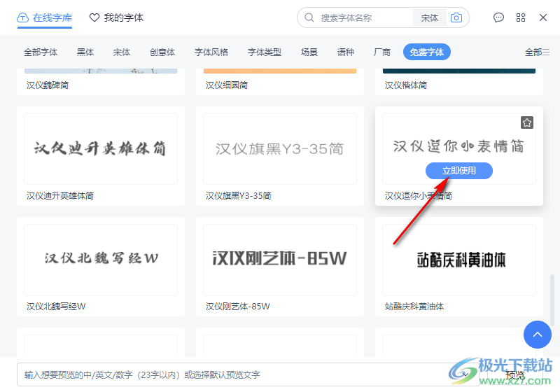The height and width of the screenshot is (392, 560).
Task: Select 创意体 category filter
Action: click(162, 52)
